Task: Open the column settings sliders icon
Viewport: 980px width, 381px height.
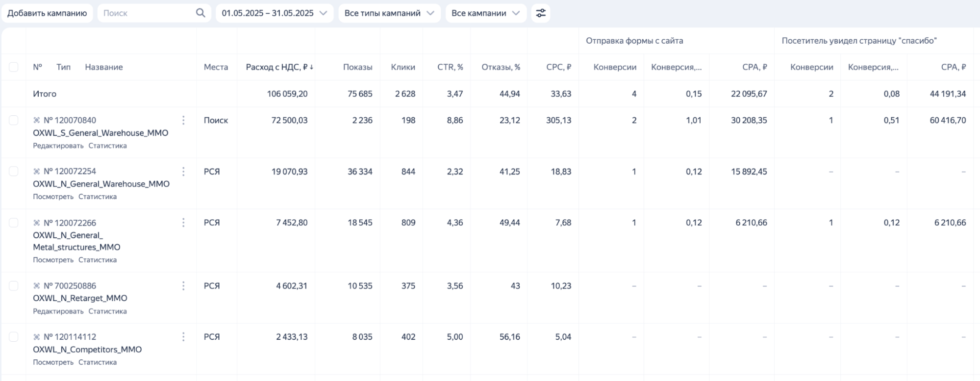Action: click(x=540, y=13)
